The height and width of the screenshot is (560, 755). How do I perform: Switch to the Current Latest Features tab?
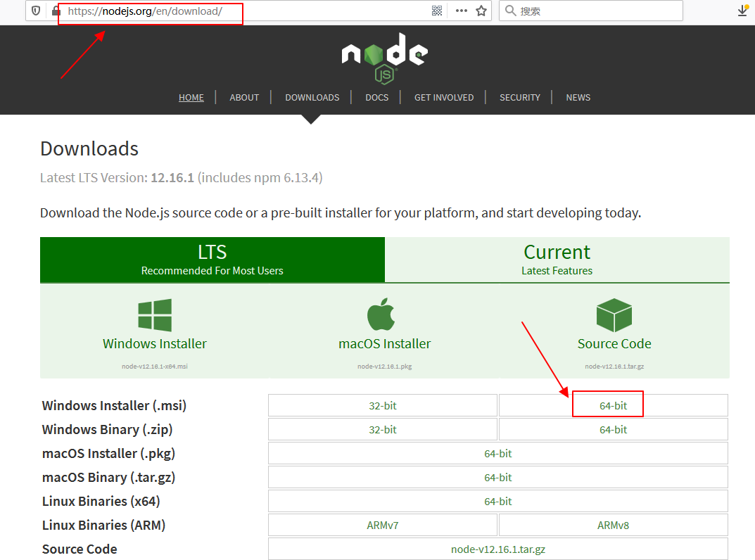(x=557, y=260)
